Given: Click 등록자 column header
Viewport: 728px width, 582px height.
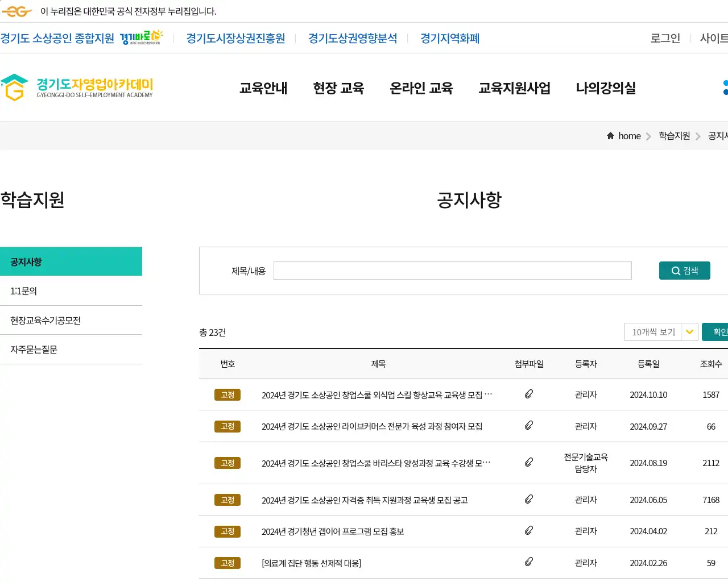Looking at the screenshot, I should (x=586, y=364).
